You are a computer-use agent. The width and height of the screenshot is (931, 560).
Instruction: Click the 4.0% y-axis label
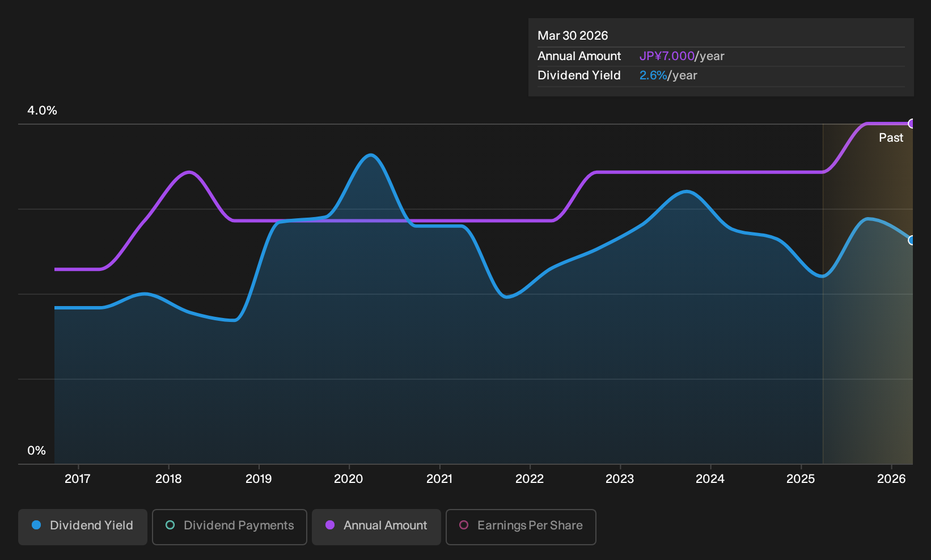pyautogui.click(x=43, y=111)
